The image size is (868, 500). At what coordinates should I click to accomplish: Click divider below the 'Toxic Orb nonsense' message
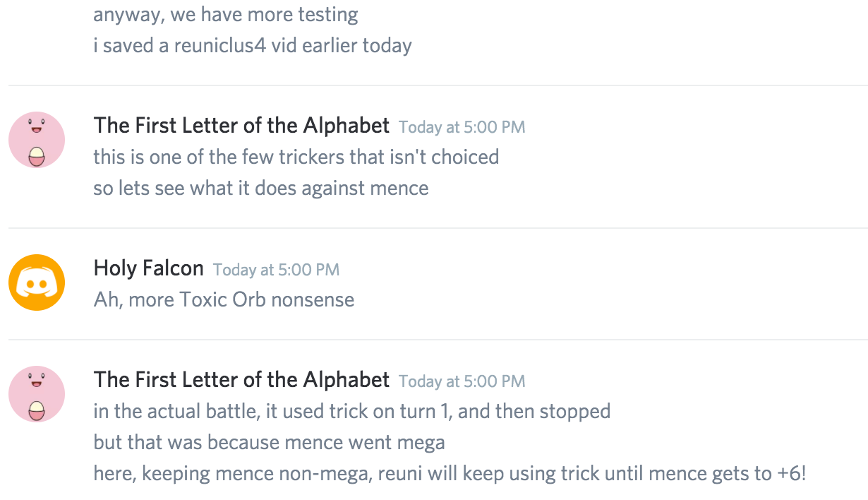438,340
